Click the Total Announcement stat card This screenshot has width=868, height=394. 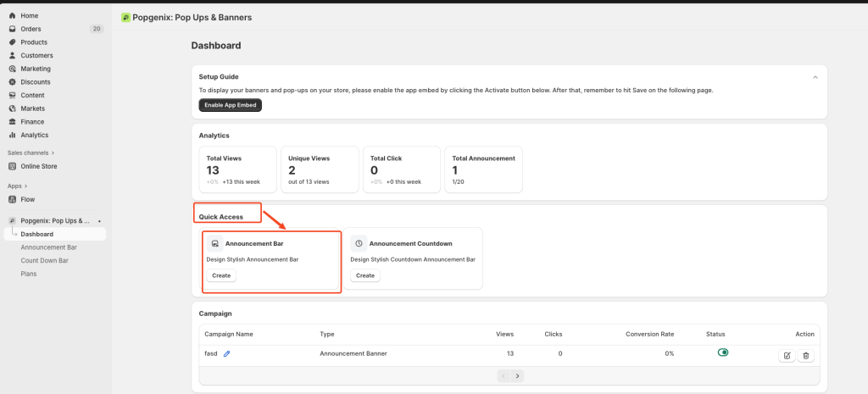483,169
